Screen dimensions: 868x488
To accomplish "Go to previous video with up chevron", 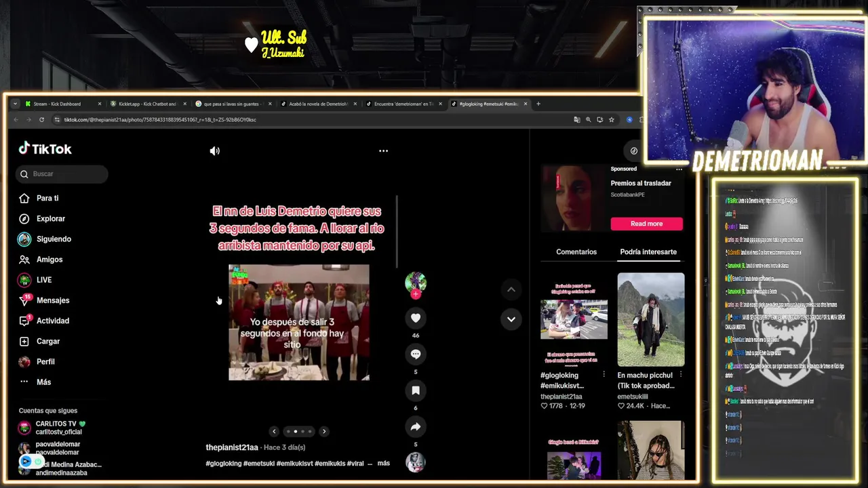I will pyautogui.click(x=511, y=289).
